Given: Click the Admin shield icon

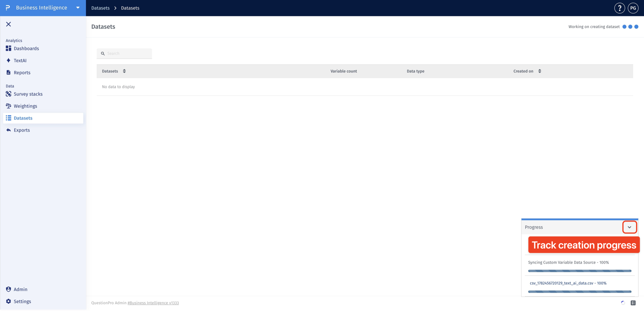Looking at the screenshot, I should (x=8, y=289).
